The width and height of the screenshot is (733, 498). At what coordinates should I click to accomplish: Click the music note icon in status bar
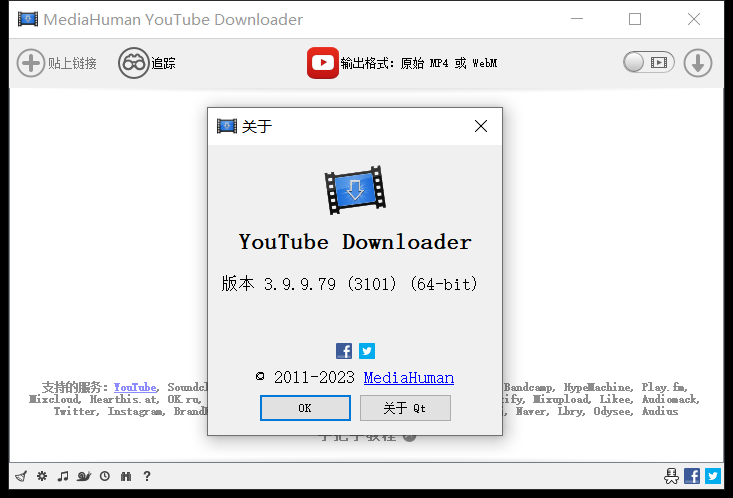[x=63, y=476]
